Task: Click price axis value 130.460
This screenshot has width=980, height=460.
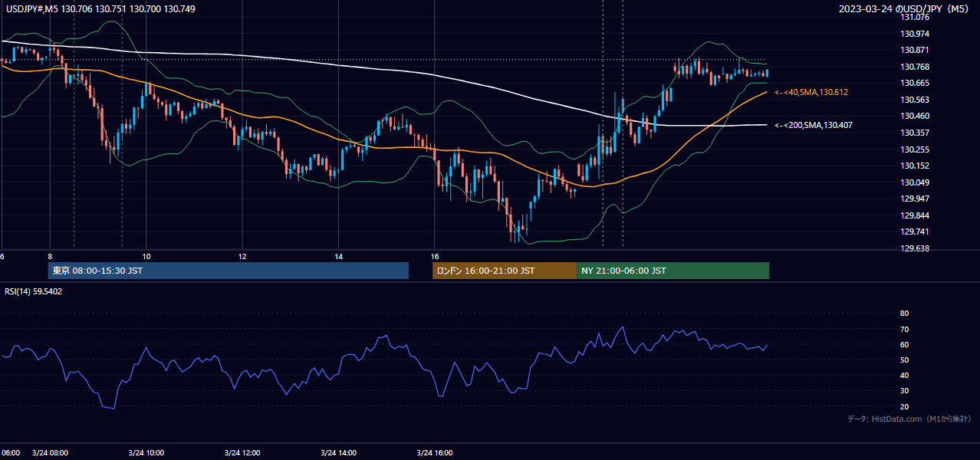Action: [x=914, y=116]
